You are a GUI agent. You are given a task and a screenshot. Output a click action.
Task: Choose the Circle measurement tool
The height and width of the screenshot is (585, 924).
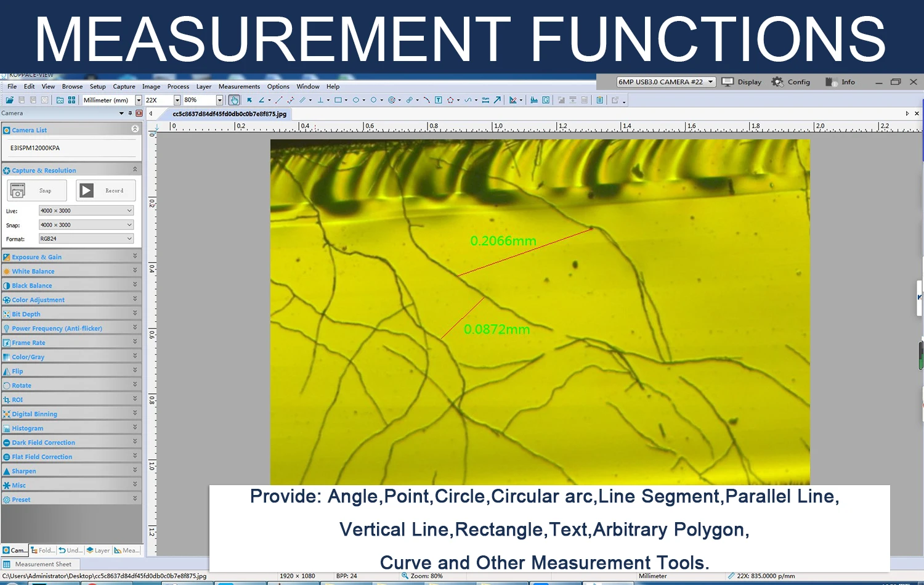tap(373, 100)
